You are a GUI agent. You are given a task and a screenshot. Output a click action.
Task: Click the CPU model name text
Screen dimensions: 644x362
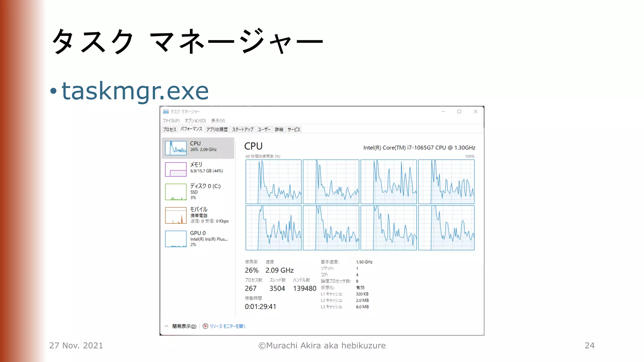tap(419, 148)
